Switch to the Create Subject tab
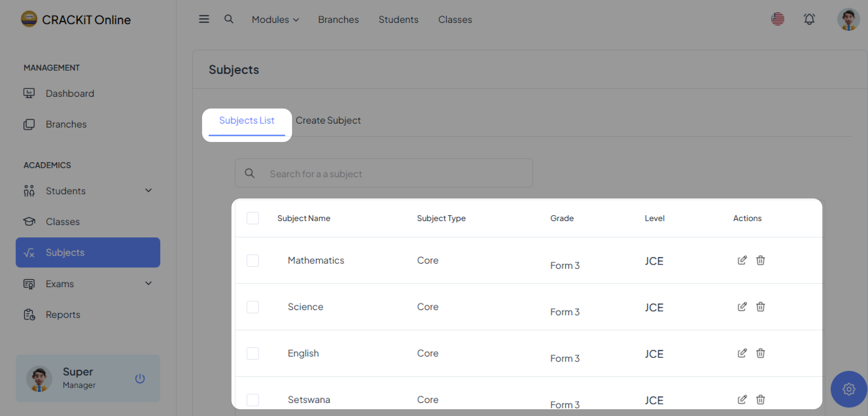868x416 pixels. (x=328, y=120)
